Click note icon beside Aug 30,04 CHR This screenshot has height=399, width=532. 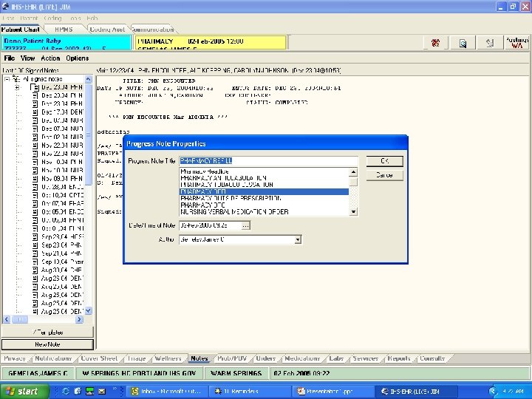click(35, 270)
